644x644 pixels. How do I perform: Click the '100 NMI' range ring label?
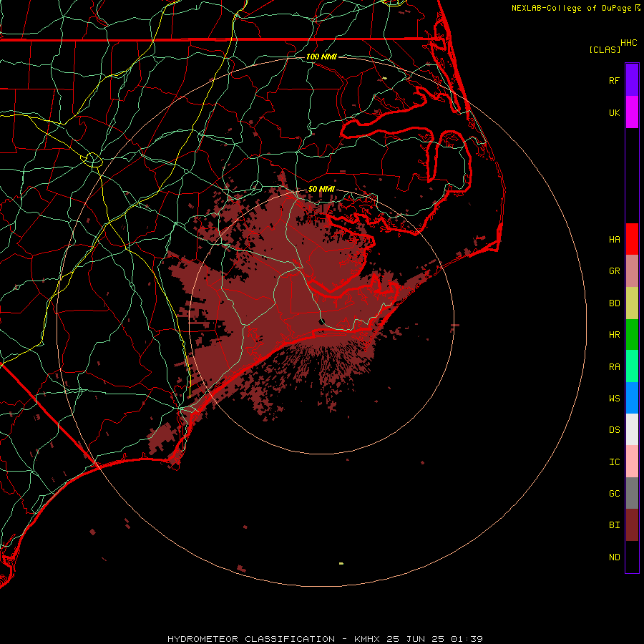point(321,57)
